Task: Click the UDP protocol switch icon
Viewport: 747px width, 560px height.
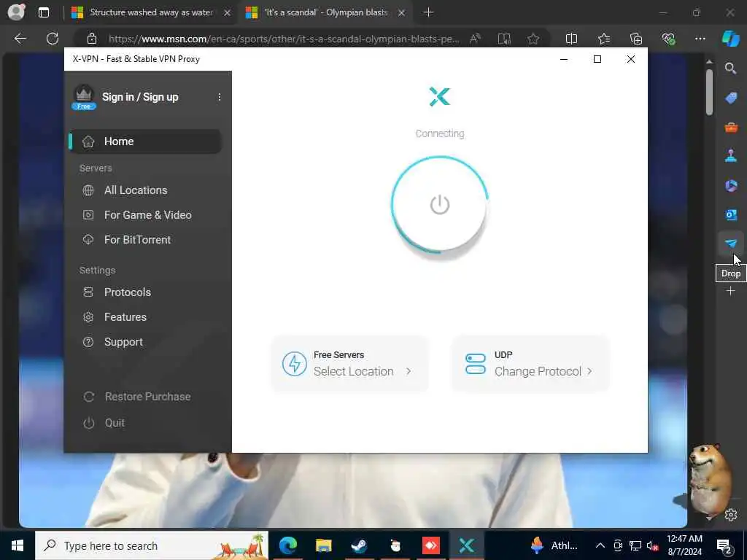Action: [475, 364]
